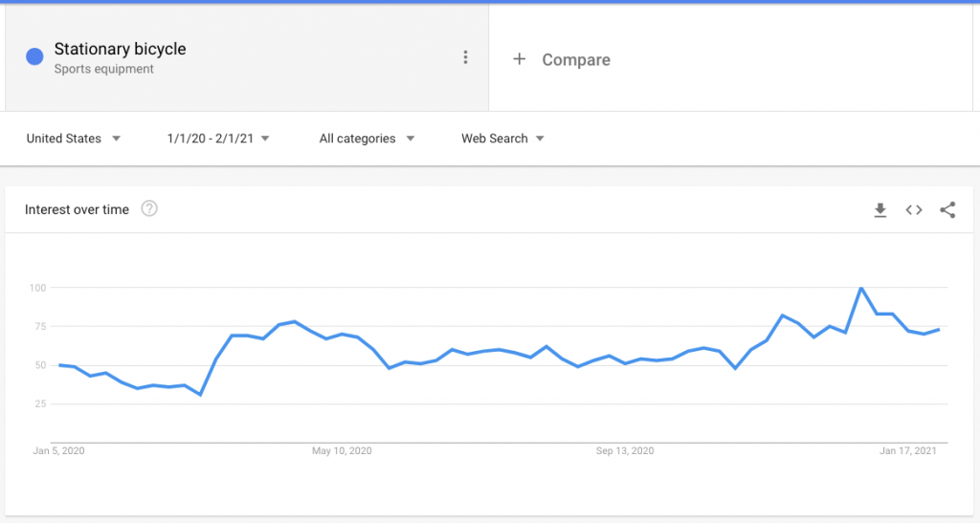
Task: Open the Interest over time help icon
Action: point(149,208)
